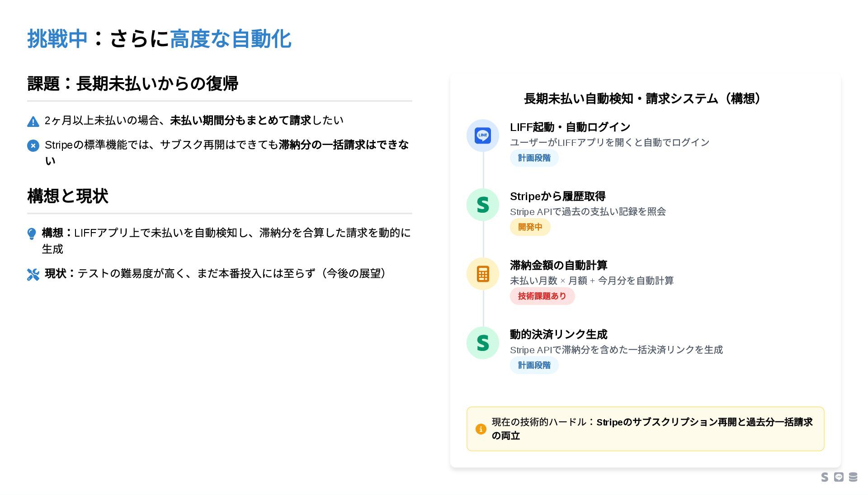Viewport: 868px width, 495px height.
Task: Click the Stripe icon beside 動的決済リンク生成
Action: click(x=483, y=343)
